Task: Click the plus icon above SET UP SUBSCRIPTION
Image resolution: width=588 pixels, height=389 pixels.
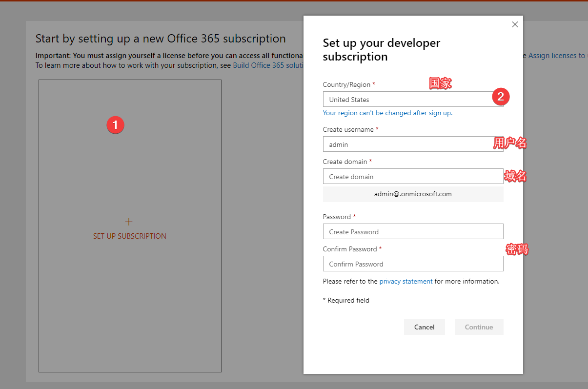Action: 129,222
